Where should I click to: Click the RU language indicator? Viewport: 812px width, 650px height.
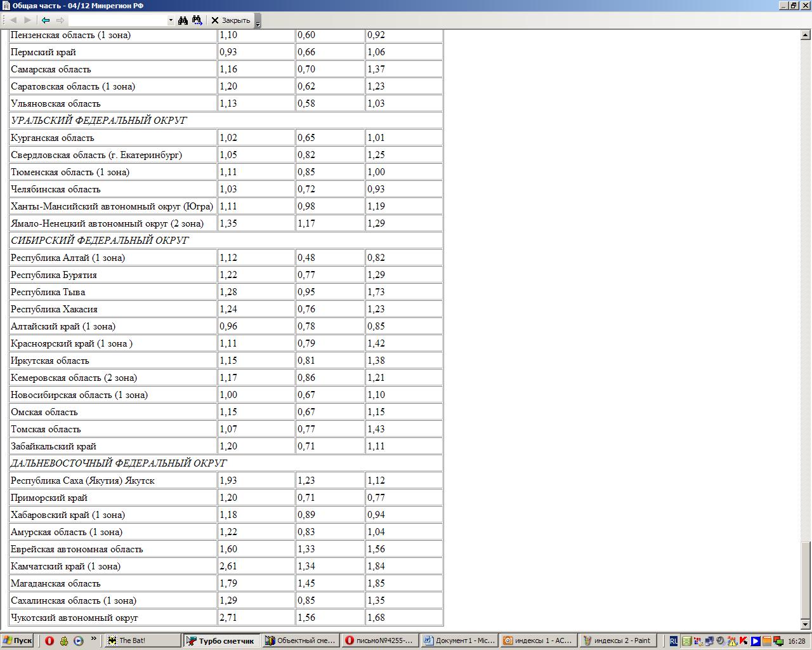[674, 641]
